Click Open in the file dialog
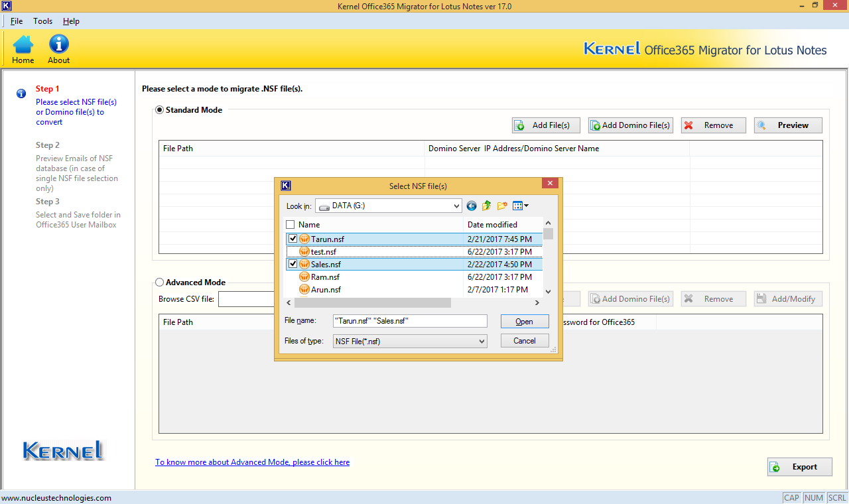Image resolution: width=849 pixels, height=504 pixels. point(525,322)
